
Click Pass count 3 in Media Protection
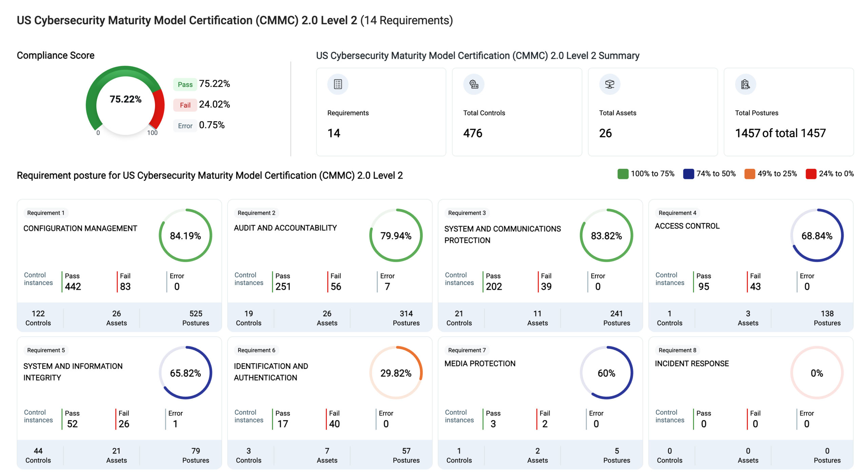point(493,424)
